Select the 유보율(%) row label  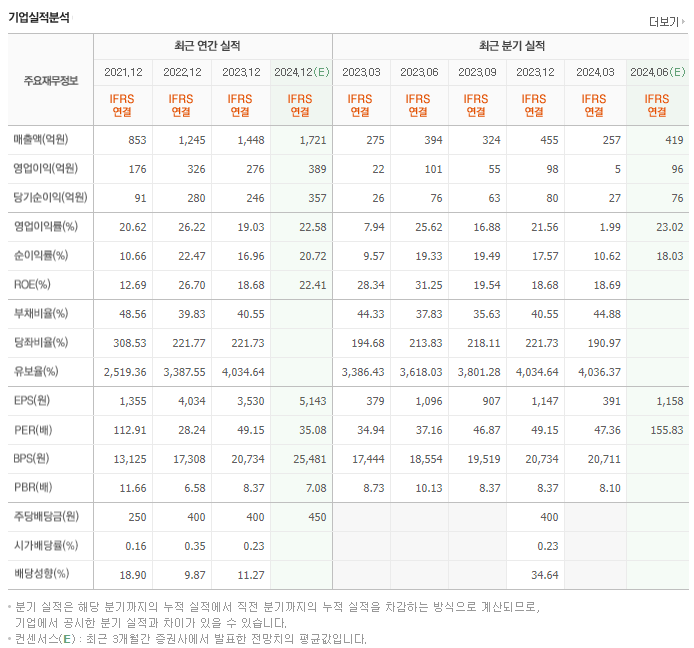(36, 371)
